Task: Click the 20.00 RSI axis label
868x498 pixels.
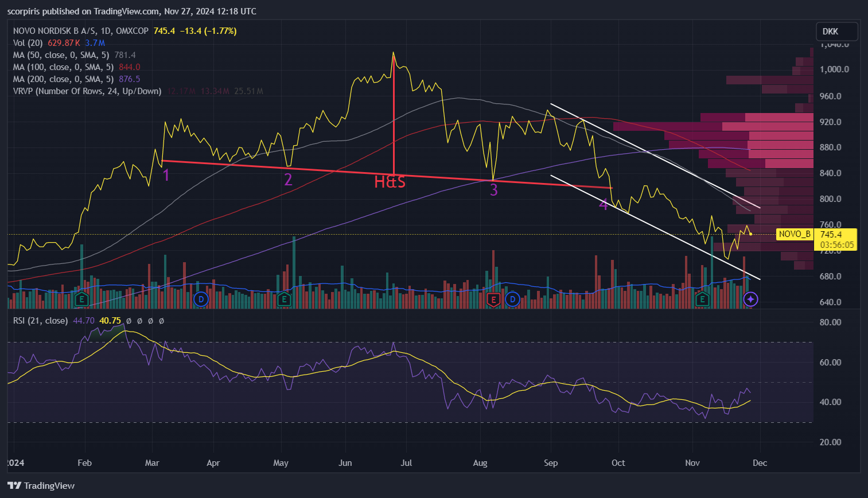Action: click(x=831, y=442)
